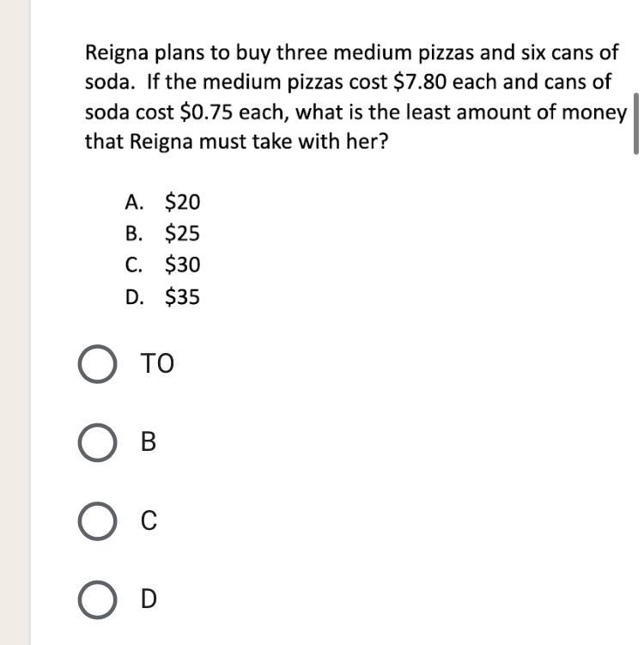Select the radio button for option B
The image size is (644, 645).
click(98, 443)
